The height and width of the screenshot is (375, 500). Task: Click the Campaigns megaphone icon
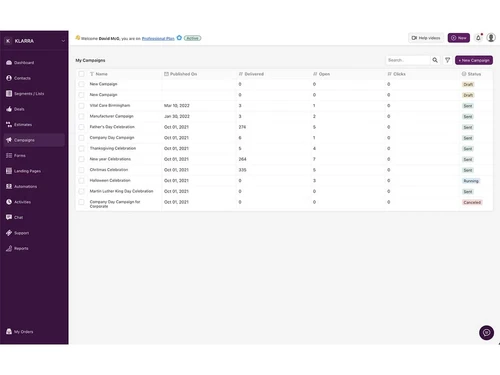[x=9, y=140]
